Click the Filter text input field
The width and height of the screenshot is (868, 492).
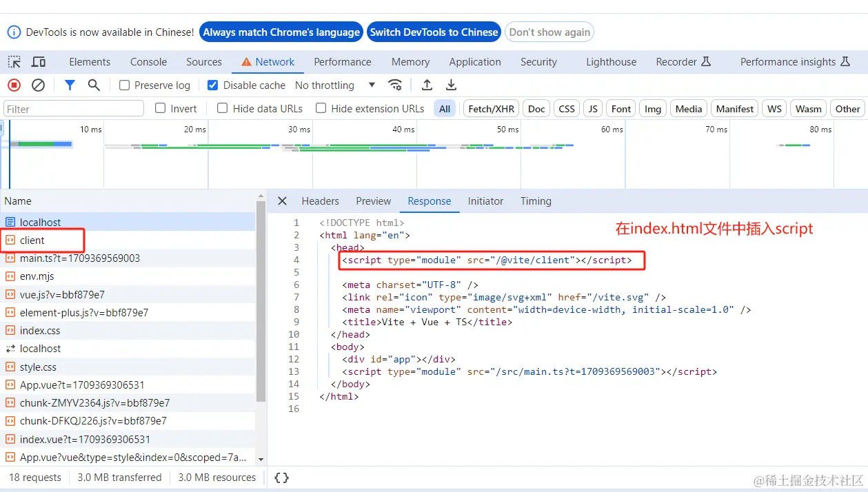click(x=73, y=109)
